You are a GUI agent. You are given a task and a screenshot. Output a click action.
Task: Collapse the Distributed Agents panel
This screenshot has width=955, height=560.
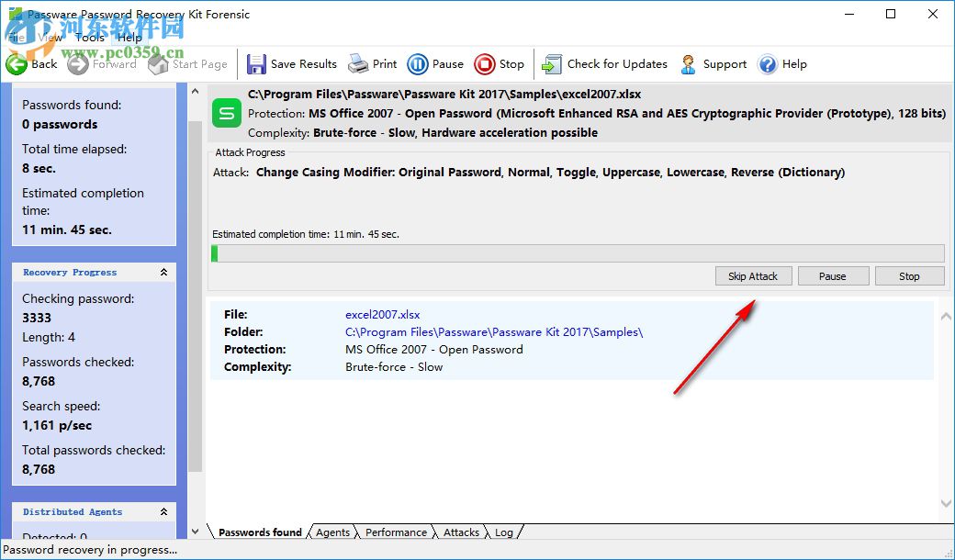[x=163, y=512]
